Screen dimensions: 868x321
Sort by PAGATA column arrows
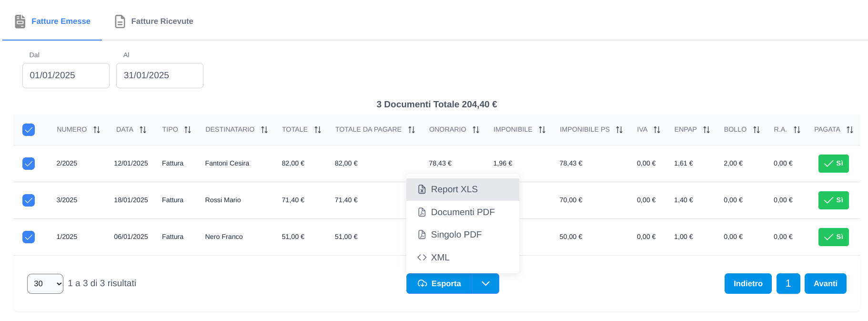coord(850,130)
